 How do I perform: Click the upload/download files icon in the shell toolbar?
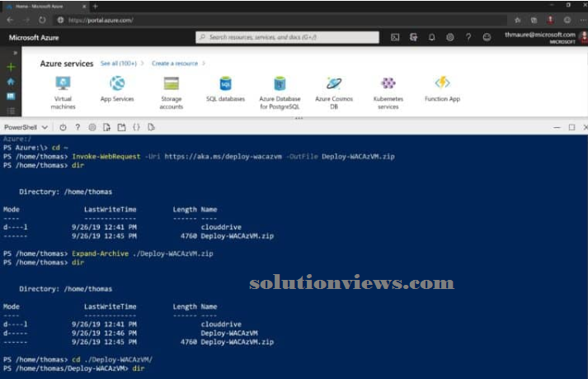coord(107,127)
